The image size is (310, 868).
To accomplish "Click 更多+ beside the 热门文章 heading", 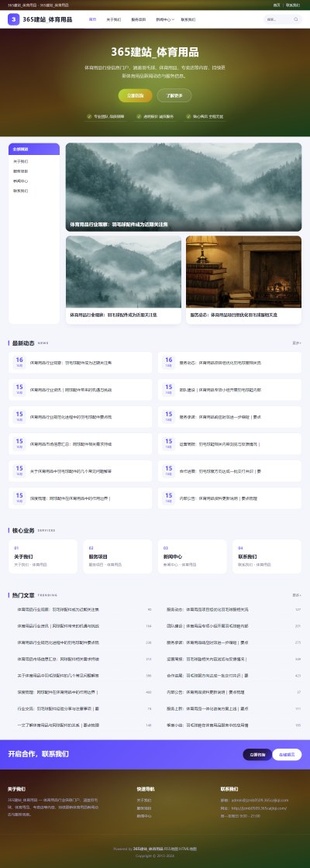I will pos(297,595).
